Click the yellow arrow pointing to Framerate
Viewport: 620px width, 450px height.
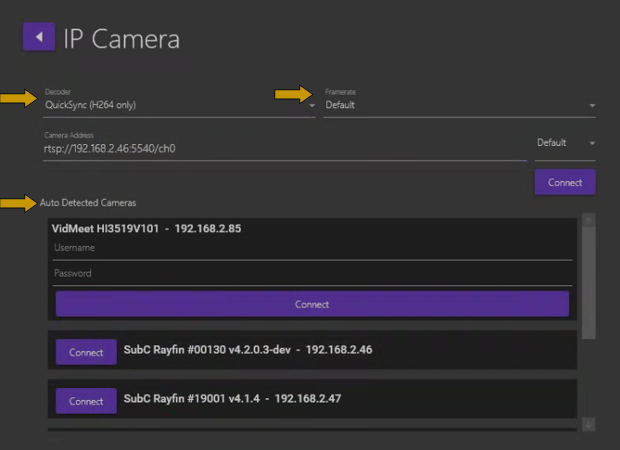[292, 94]
